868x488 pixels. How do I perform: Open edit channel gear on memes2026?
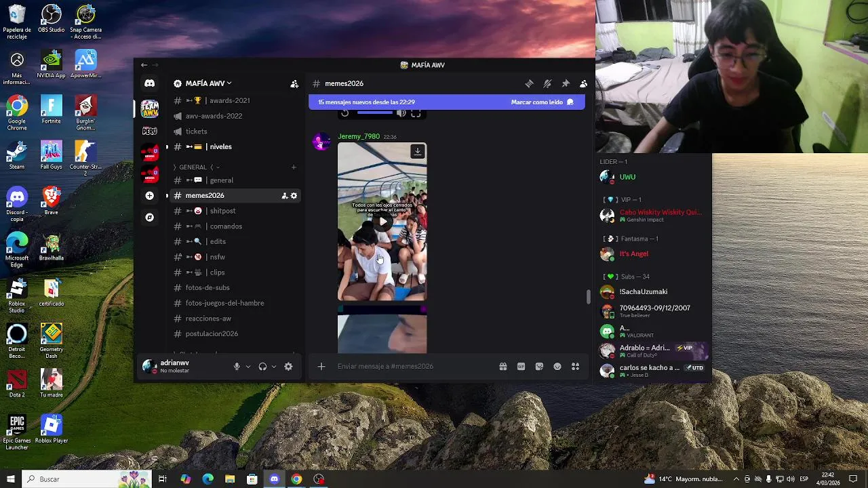294,196
